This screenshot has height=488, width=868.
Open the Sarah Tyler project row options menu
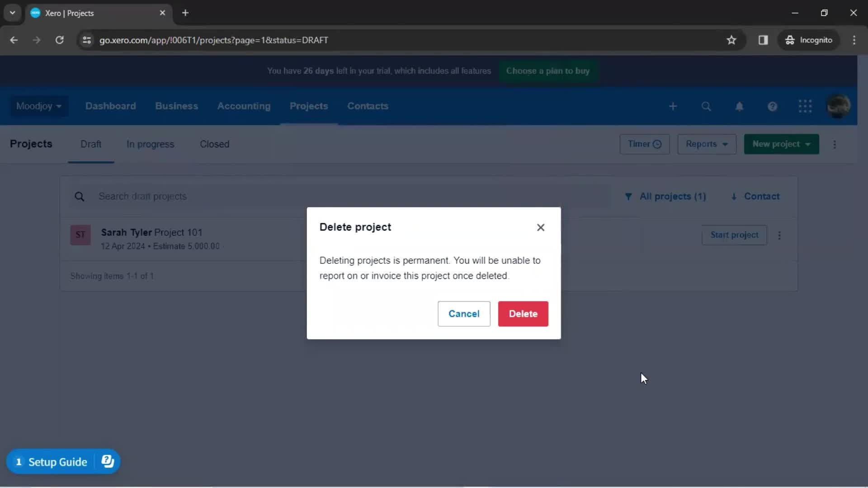pyautogui.click(x=779, y=235)
